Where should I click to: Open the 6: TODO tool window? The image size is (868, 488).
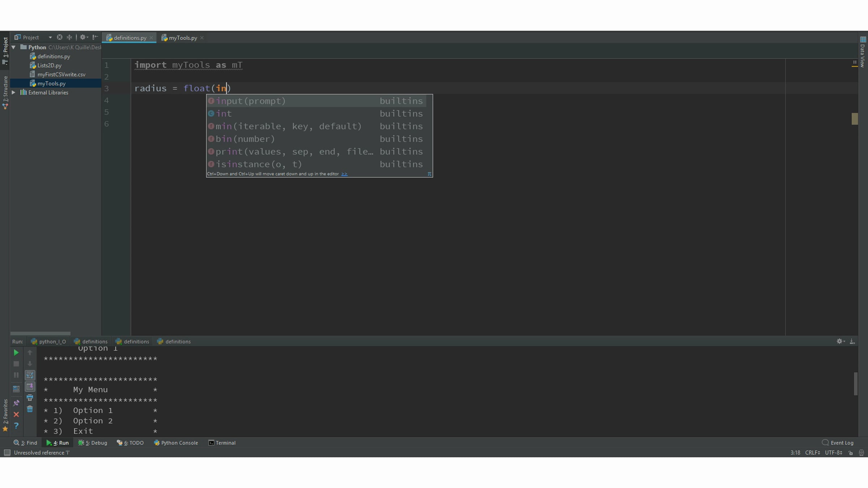pos(130,443)
